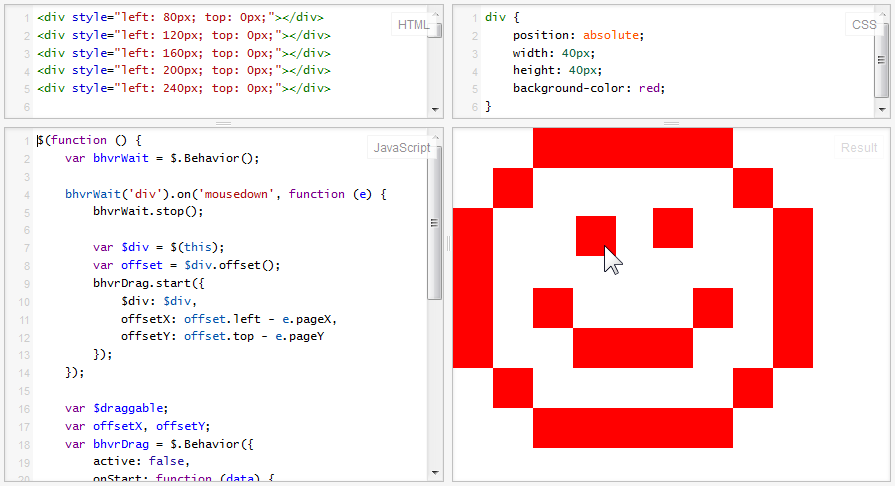Click the smile's bottom red bar
Image resolution: width=895 pixels, height=486 pixels.
pos(633,348)
